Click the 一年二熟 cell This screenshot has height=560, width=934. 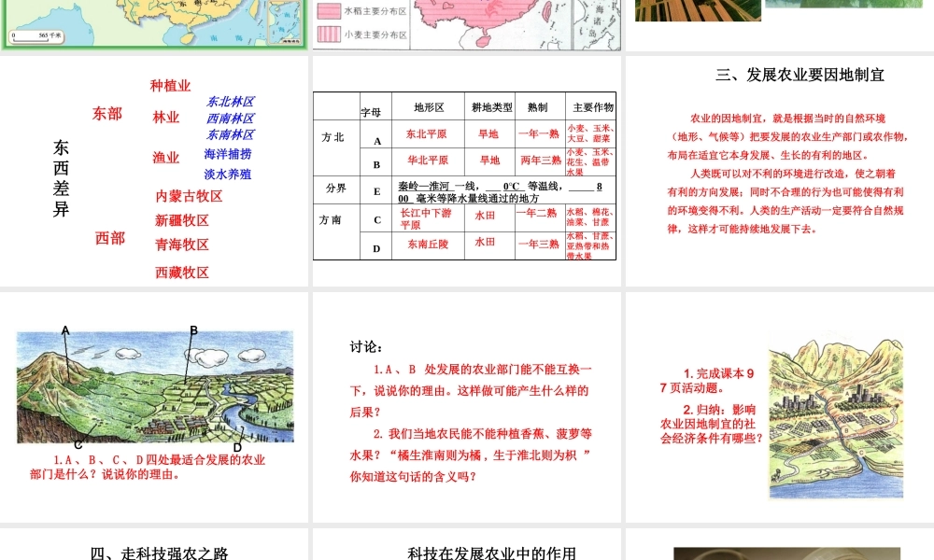(x=536, y=213)
